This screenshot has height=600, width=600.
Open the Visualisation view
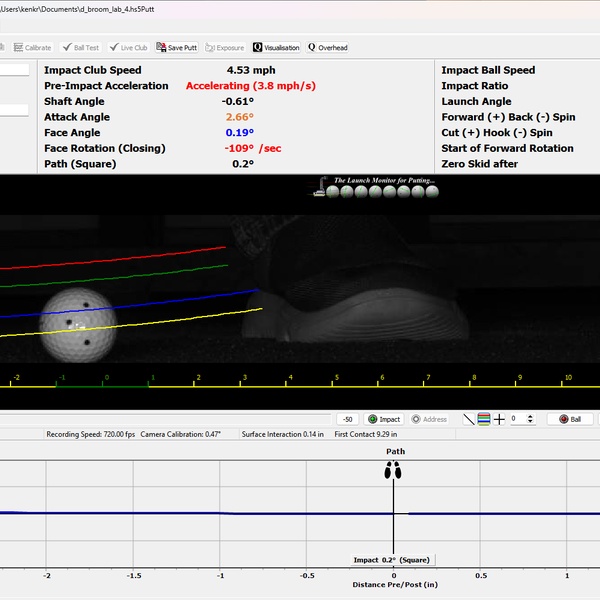(276, 47)
